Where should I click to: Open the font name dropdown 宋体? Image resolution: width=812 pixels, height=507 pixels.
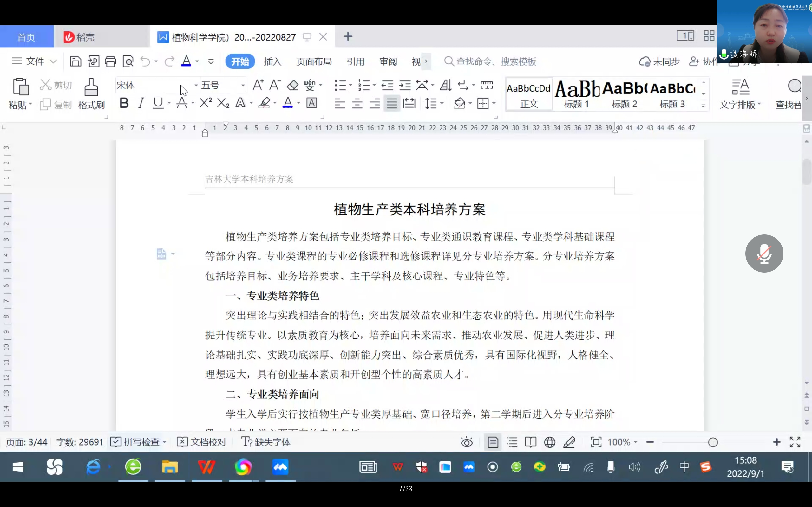(x=196, y=85)
